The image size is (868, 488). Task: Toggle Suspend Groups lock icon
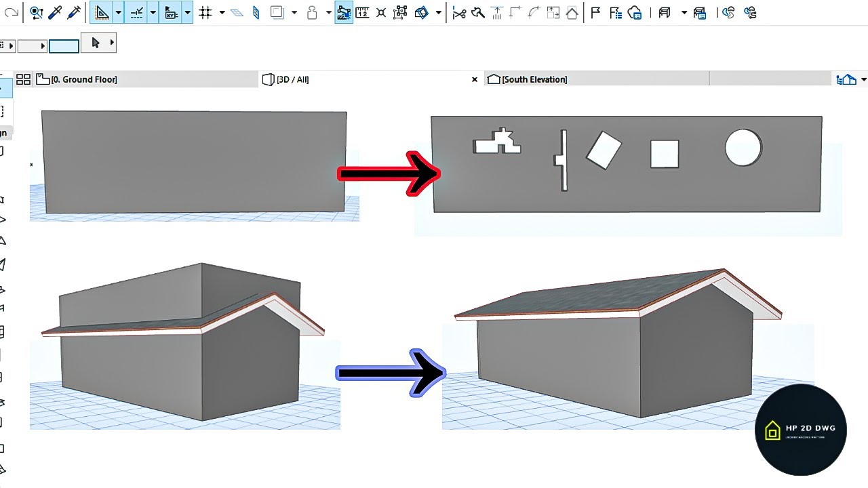[313, 12]
